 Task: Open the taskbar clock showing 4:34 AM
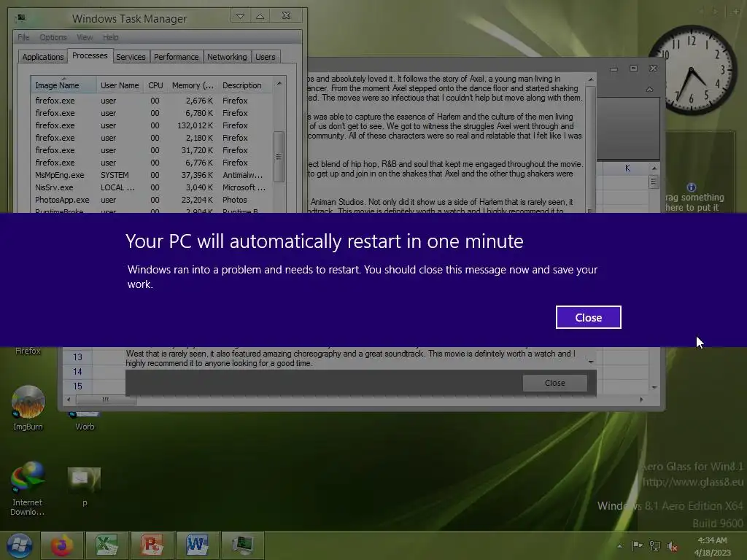coord(712,546)
